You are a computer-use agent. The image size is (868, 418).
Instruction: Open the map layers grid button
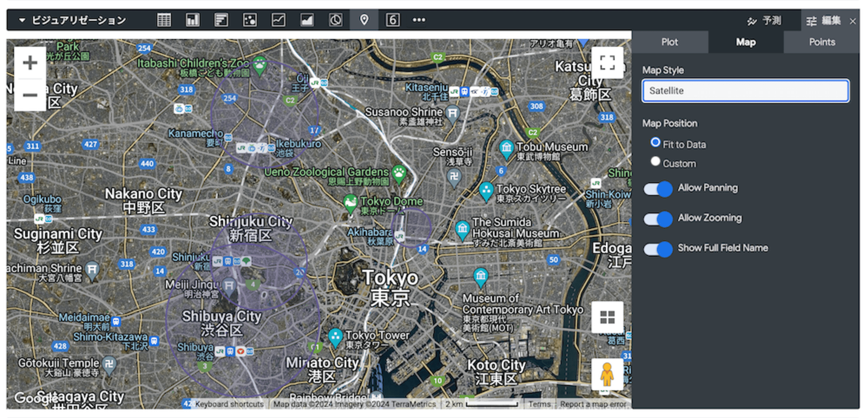(x=607, y=317)
